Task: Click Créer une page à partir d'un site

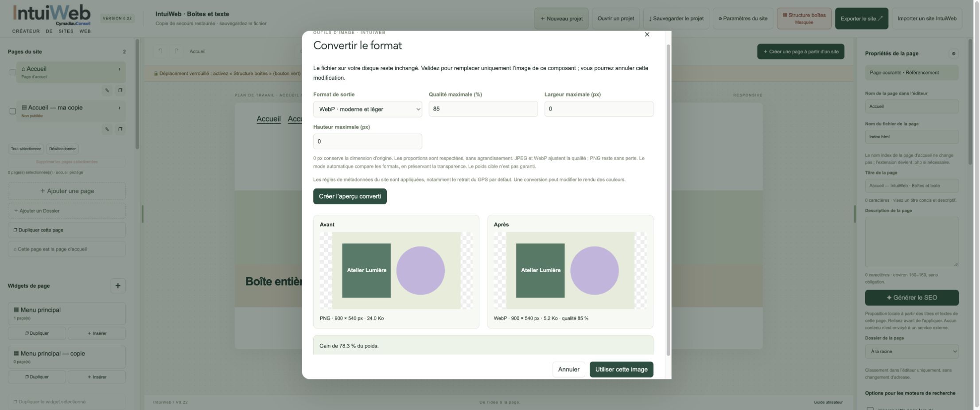Action: click(801, 52)
